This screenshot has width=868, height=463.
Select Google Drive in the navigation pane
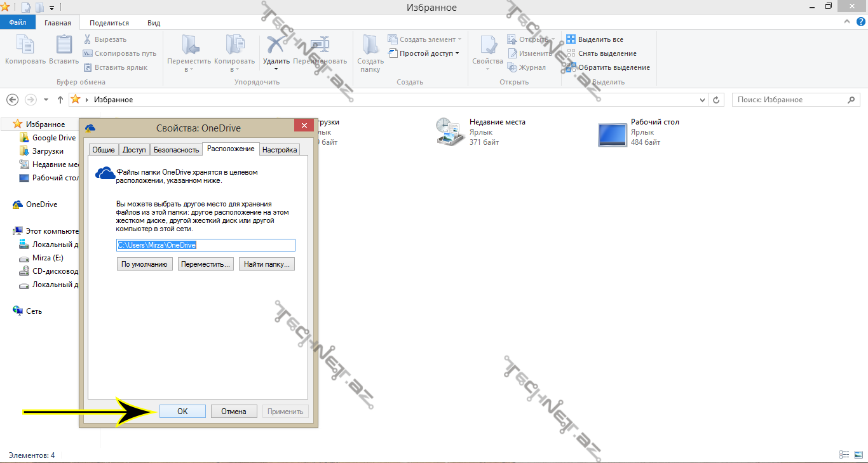click(x=53, y=138)
